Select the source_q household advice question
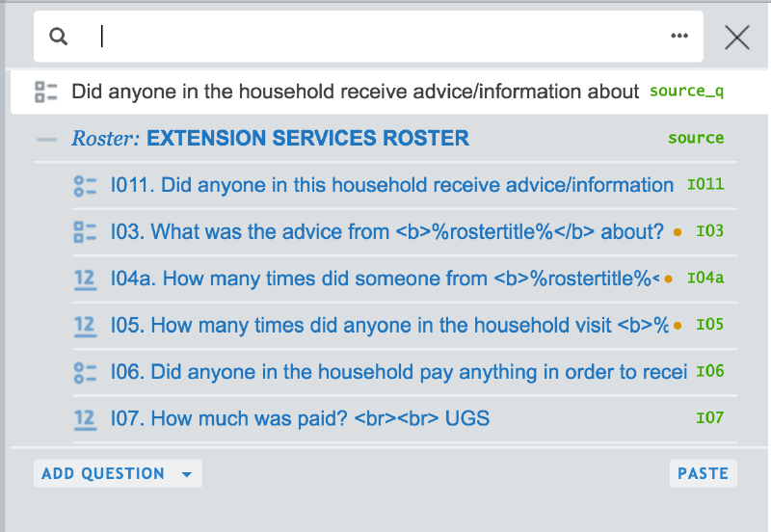The image size is (771, 532). pyautogui.click(x=355, y=92)
